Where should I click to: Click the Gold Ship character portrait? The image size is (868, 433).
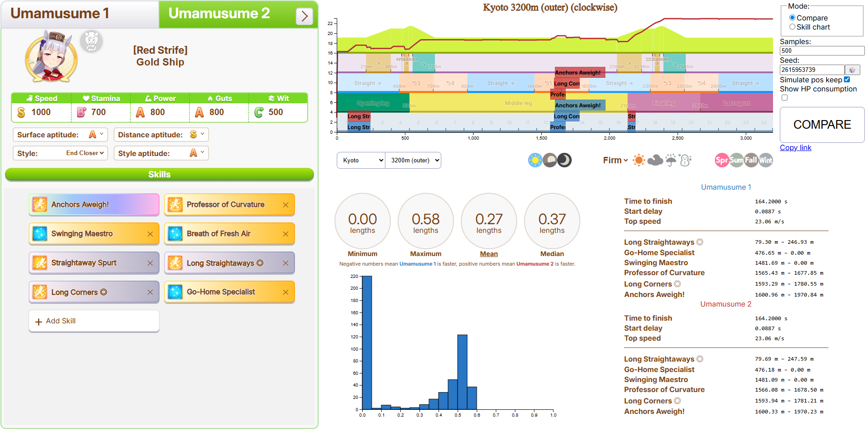tap(51, 56)
